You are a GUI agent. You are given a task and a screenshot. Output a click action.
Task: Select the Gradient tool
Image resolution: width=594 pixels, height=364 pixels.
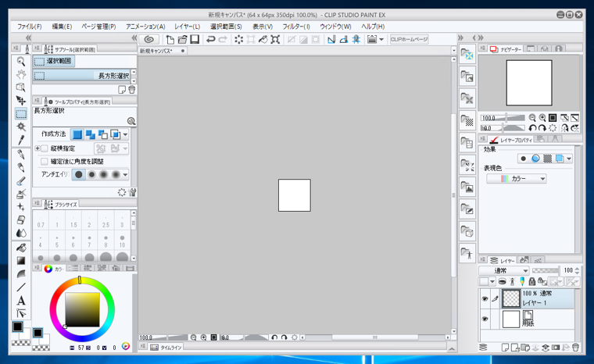21,261
